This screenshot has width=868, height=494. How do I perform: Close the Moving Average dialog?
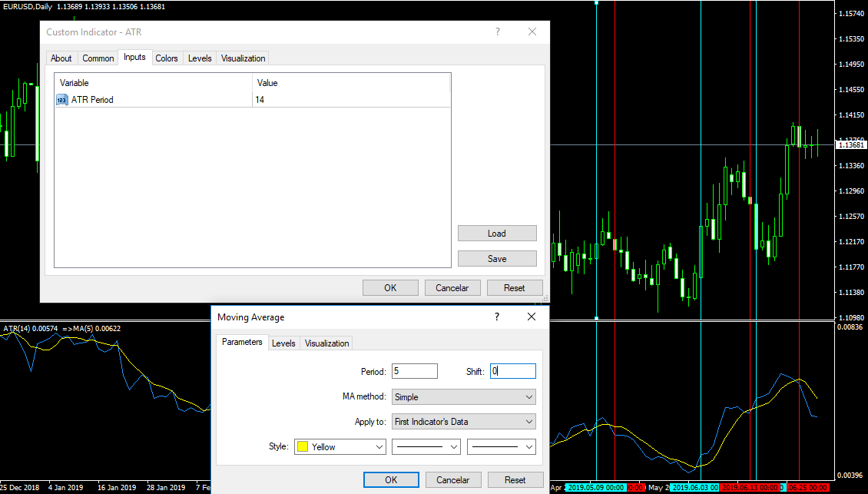pos(532,317)
